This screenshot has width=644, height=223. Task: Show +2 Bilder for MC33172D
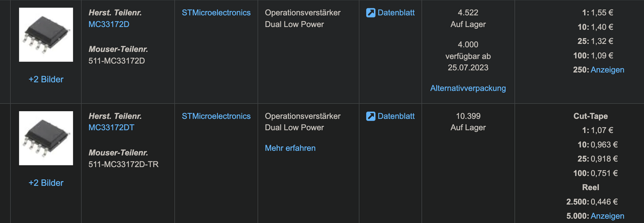click(46, 80)
